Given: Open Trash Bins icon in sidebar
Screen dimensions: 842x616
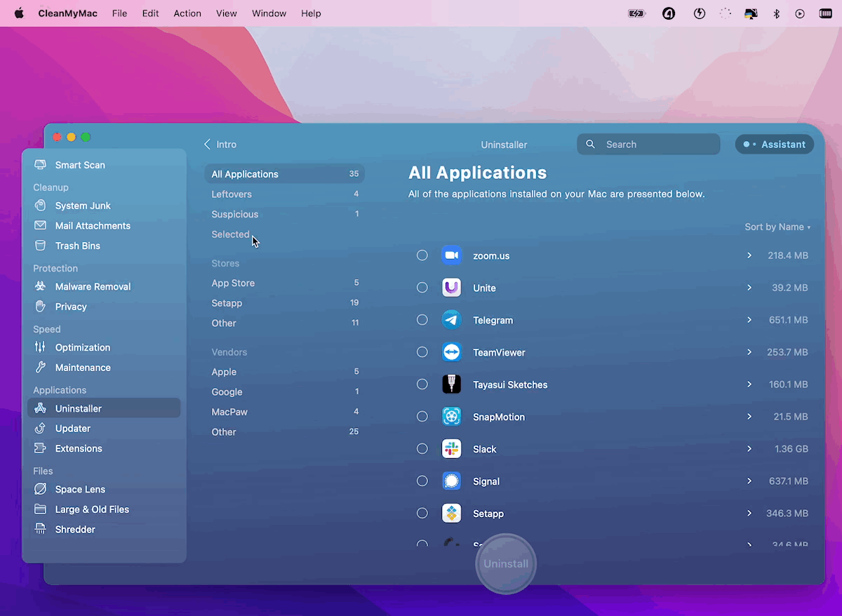Looking at the screenshot, I should point(41,246).
